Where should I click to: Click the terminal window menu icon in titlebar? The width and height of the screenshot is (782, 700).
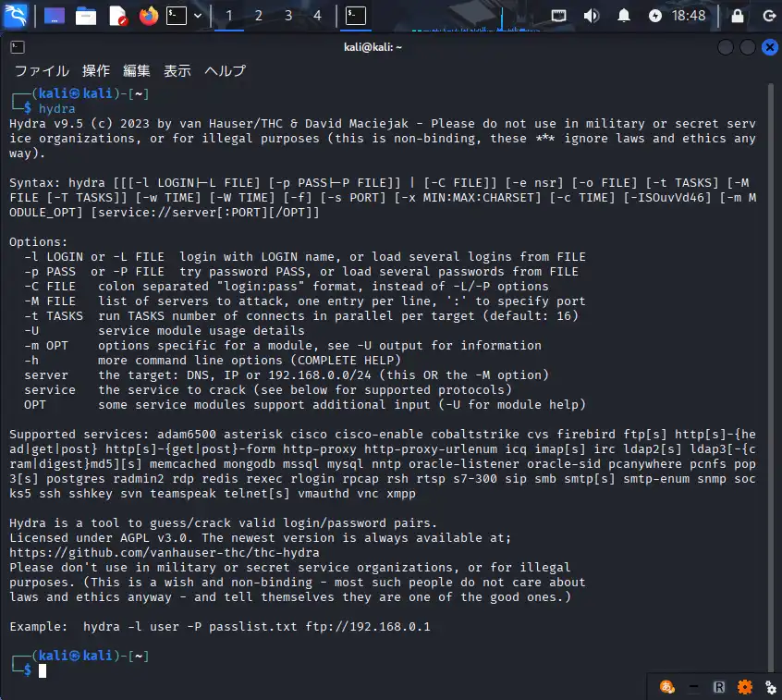point(18,47)
